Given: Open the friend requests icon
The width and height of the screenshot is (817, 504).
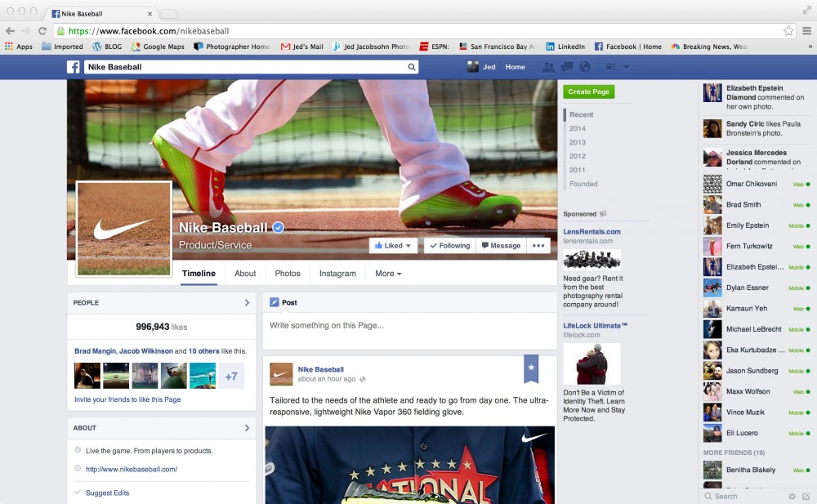Looking at the screenshot, I should (548, 67).
